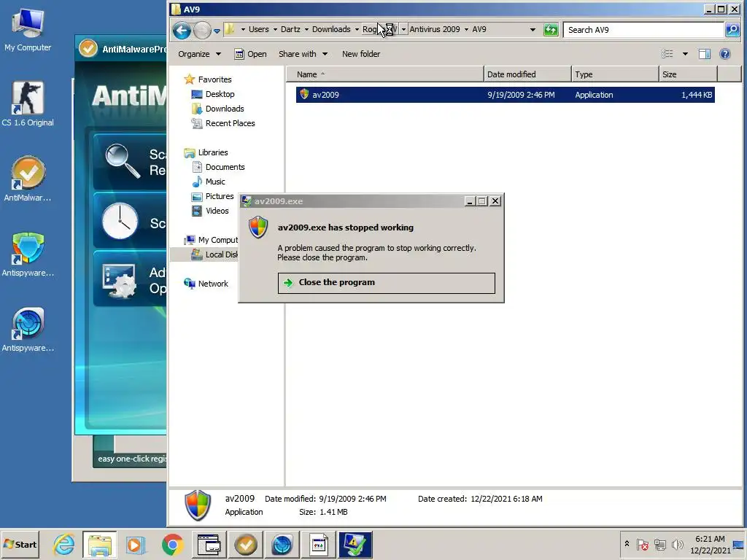Launch Google Chrome from the taskbar
Screen dimensions: 747x560
click(172, 545)
